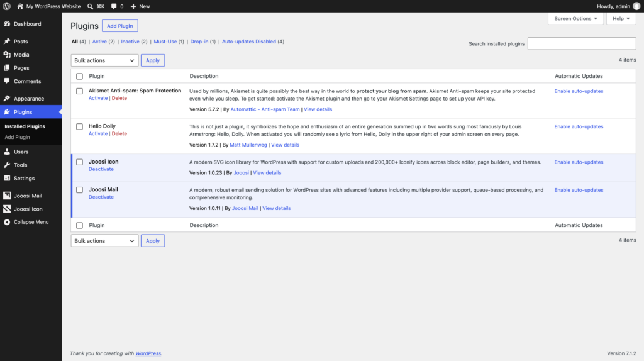Open Howdy, admin account menu
644x361 pixels.
(x=618, y=6)
